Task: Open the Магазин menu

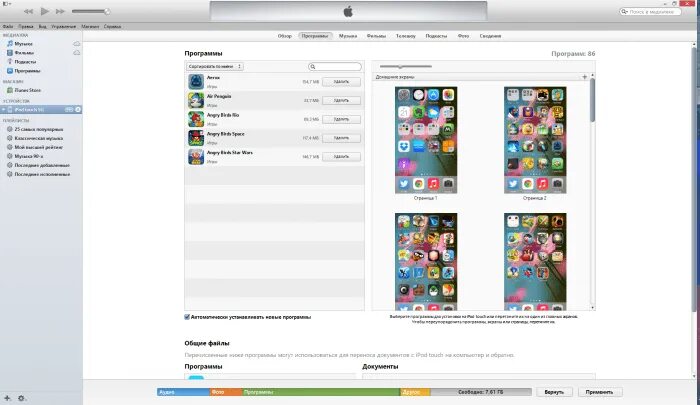Action: (x=90, y=26)
